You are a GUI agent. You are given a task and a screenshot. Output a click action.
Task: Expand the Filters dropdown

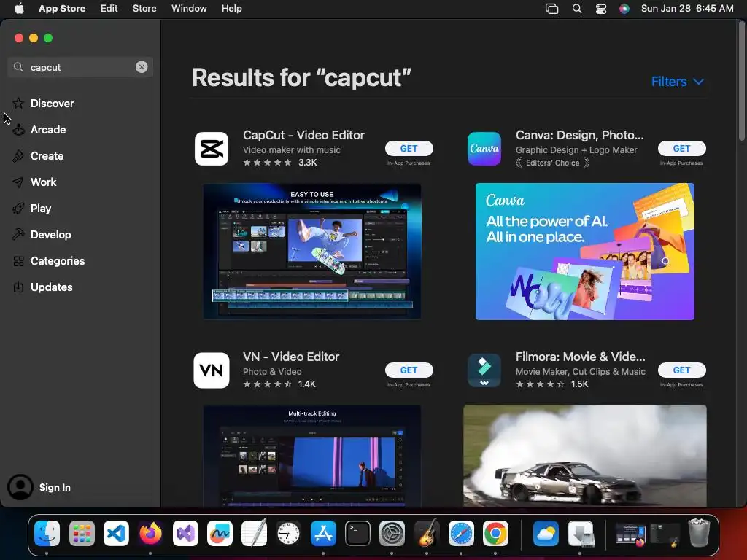coord(678,82)
